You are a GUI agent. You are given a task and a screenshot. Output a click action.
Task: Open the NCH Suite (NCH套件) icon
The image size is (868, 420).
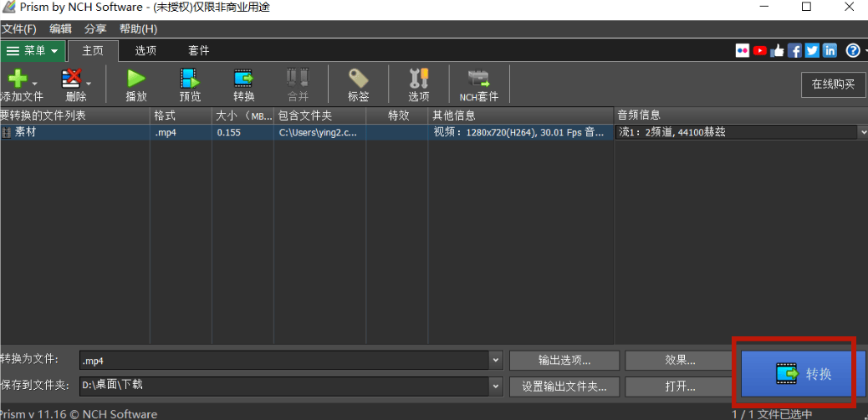tap(478, 79)
